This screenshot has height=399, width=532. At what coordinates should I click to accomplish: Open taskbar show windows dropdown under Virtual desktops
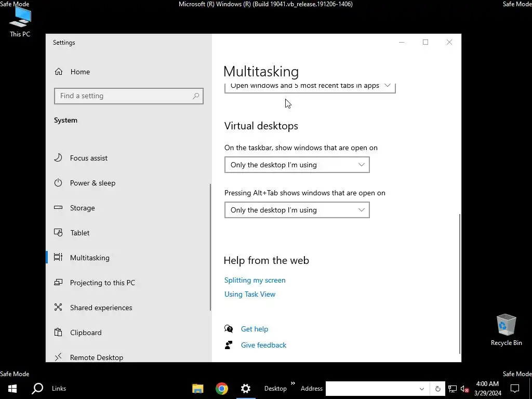tap(297, 165)
